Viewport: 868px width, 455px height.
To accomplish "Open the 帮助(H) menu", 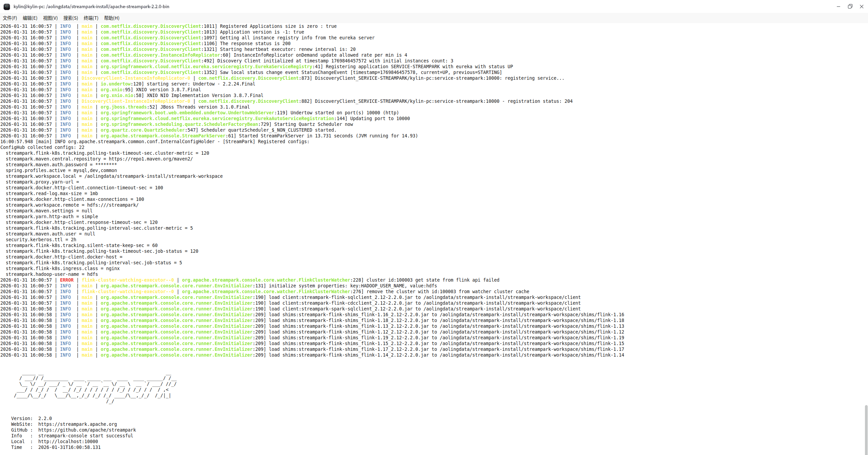I will coord(112,18).
